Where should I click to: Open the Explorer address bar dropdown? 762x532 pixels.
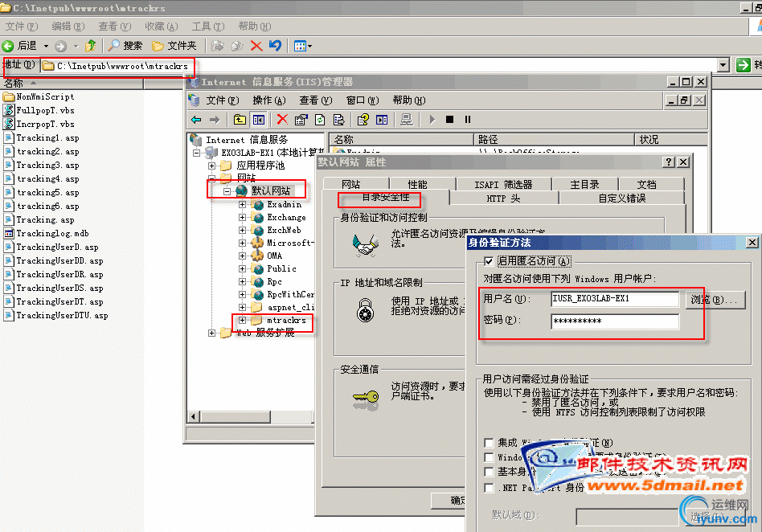pos(723,64)
